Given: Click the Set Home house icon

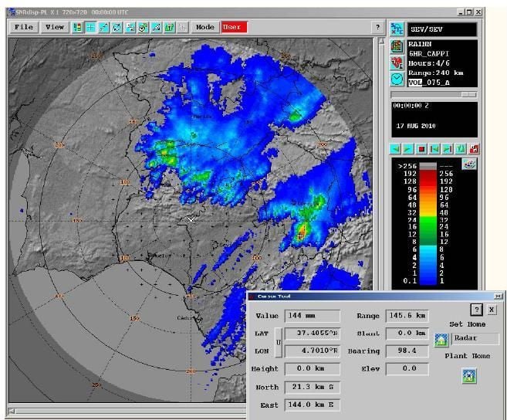Looking at the screenshot, I should [x=441, y=340].
